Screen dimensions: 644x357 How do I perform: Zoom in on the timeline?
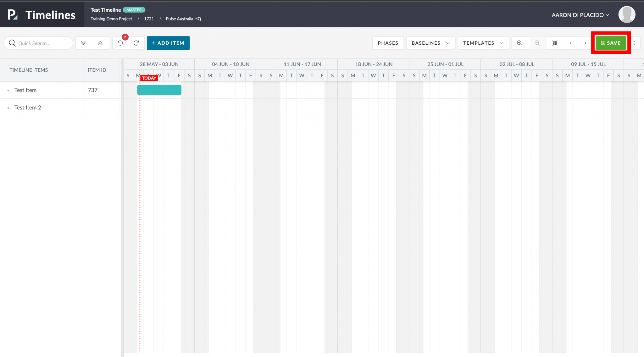click(x=520, y=43)
